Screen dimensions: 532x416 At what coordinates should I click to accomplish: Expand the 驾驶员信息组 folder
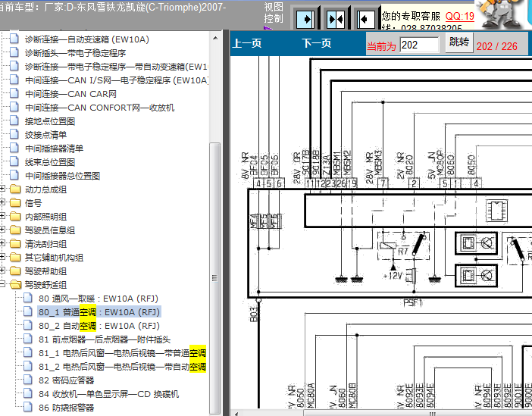pyautogui.click(x=2, y=230)
